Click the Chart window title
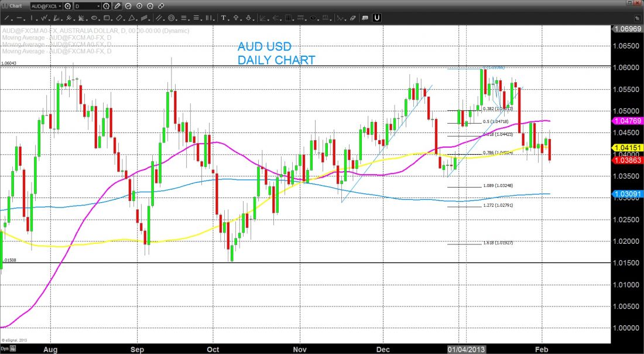 pos(16,6)
